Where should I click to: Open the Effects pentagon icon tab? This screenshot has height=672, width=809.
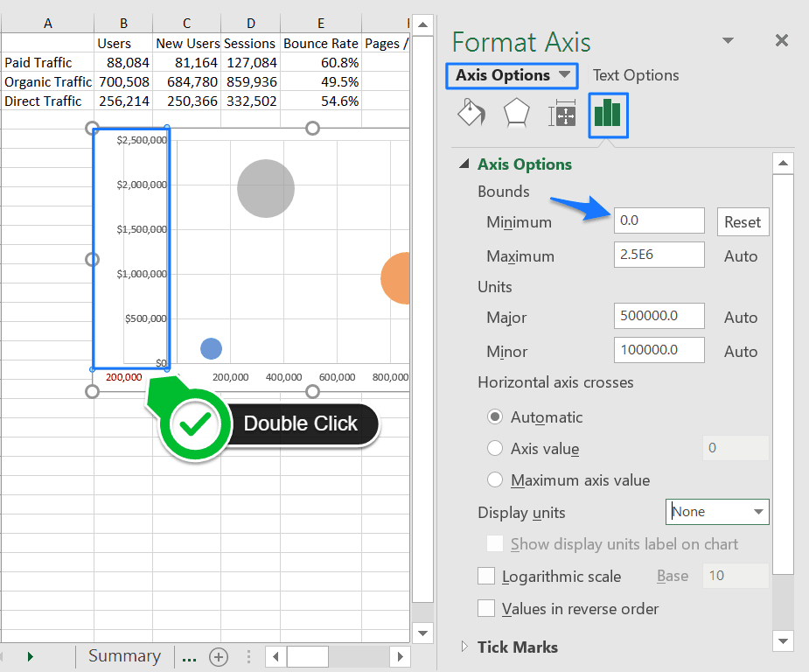pyautogui.click(x=517, y=113)
